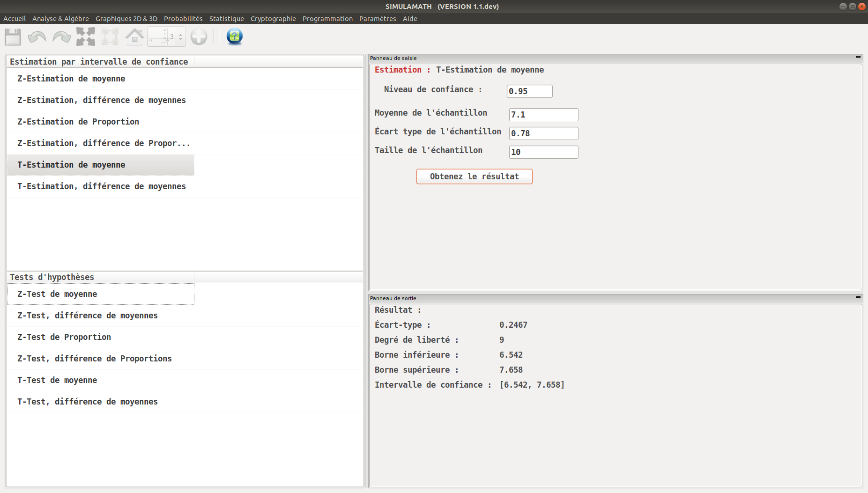Image resolution: width=868 pixels, height=493 pixels.
Task: Open the Graphiques 2D & 3D menu
Action: coord(126,19)
